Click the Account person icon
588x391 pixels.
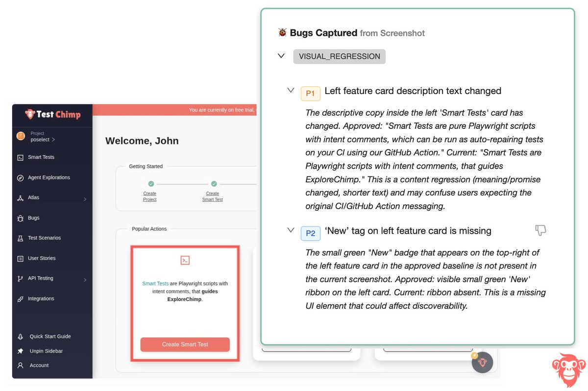pyautogui.click(x=20, y=366)
